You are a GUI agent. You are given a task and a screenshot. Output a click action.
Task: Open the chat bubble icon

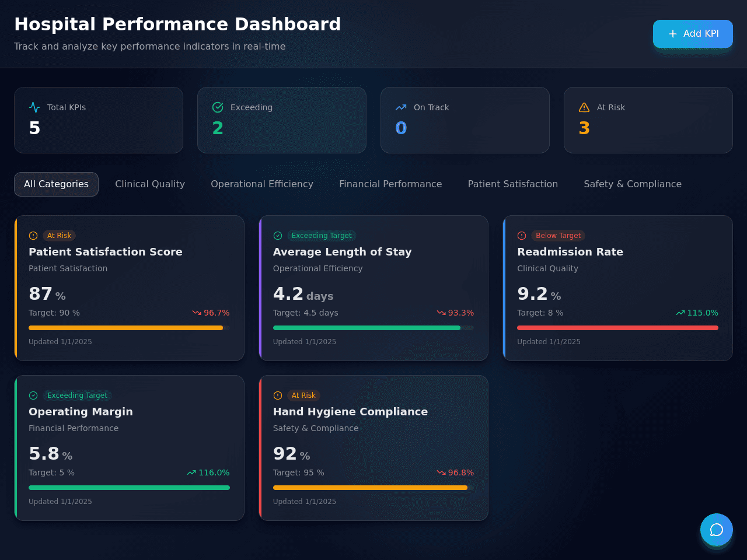coord(717,530)
